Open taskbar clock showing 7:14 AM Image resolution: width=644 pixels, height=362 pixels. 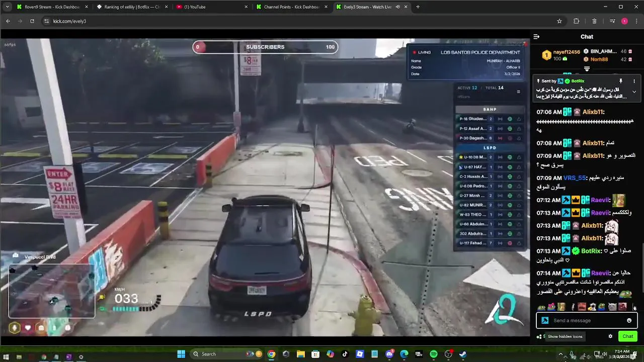(x=621, y=354)
